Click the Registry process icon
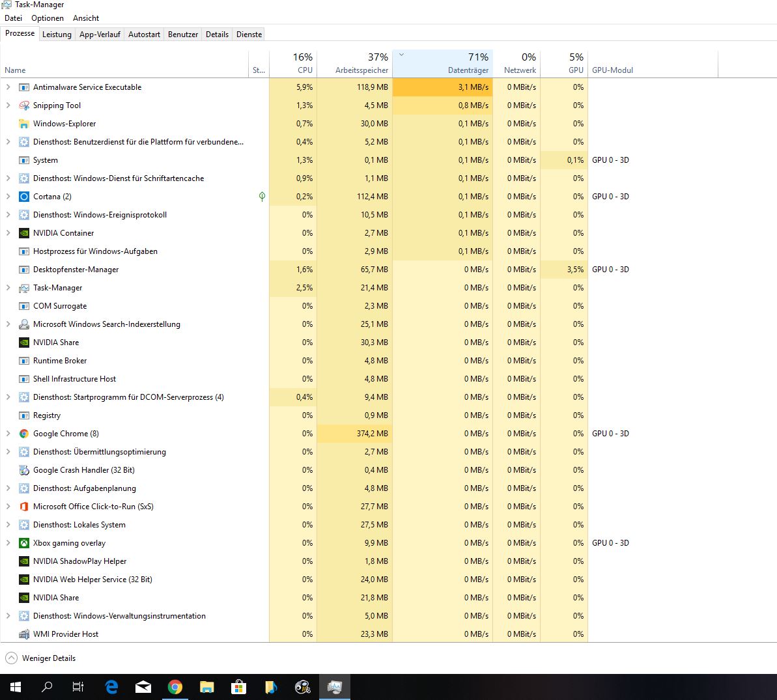The height and width of the screenshot is (700, 777). coord(24,415)
